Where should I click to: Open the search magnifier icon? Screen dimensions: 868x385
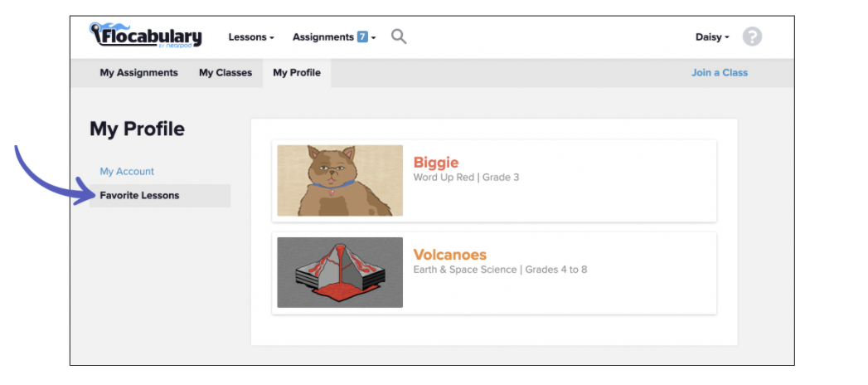399,37
